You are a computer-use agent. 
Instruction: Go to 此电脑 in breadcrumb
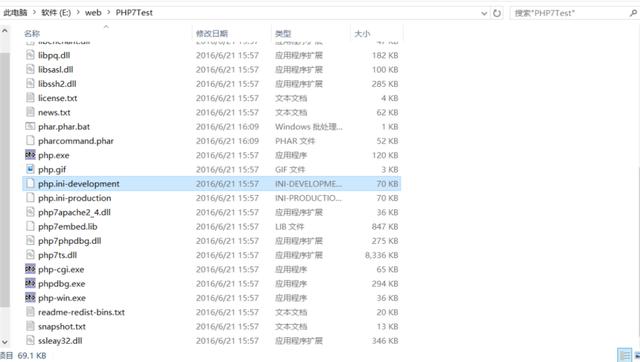(15, 13)
